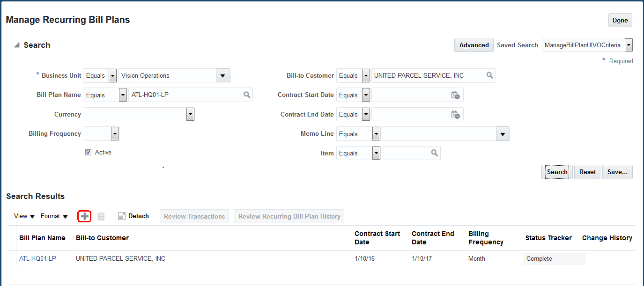Toggle the Active checkbox
The width and height of the screenshot is (644, 286).
coord(89,153)
